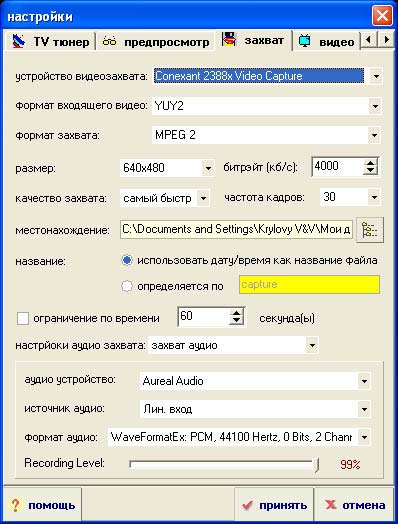Image resolution: width=398 pixels, height=524 pixels.
Task: Click the местонахождение path field
Action: tap(236, 229)
